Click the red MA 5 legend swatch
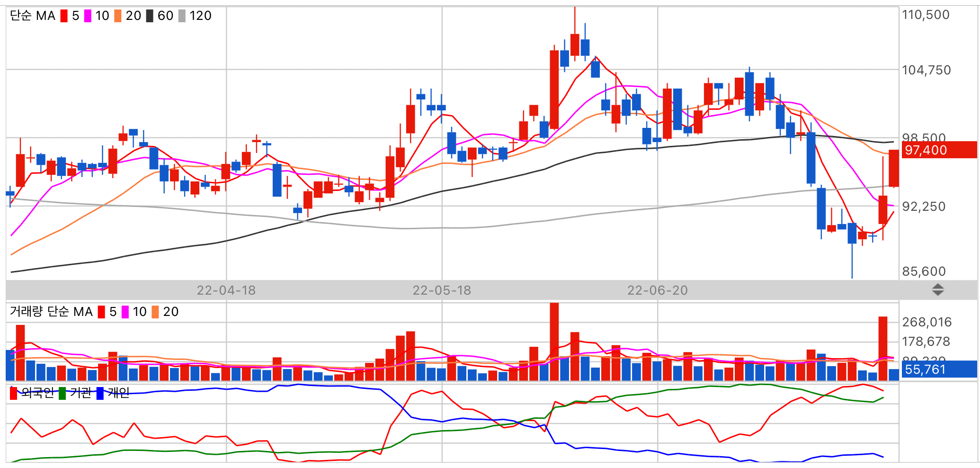The height and width of the screenshot is (468, 980). point(64,16)
